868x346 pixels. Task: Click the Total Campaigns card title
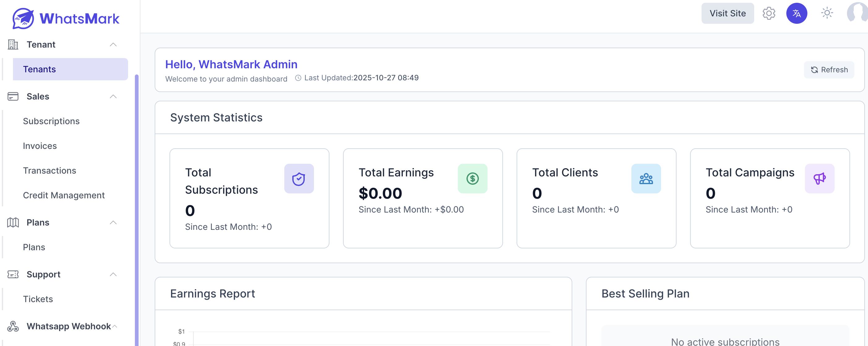pyautogui.click(x=750, y=173)
